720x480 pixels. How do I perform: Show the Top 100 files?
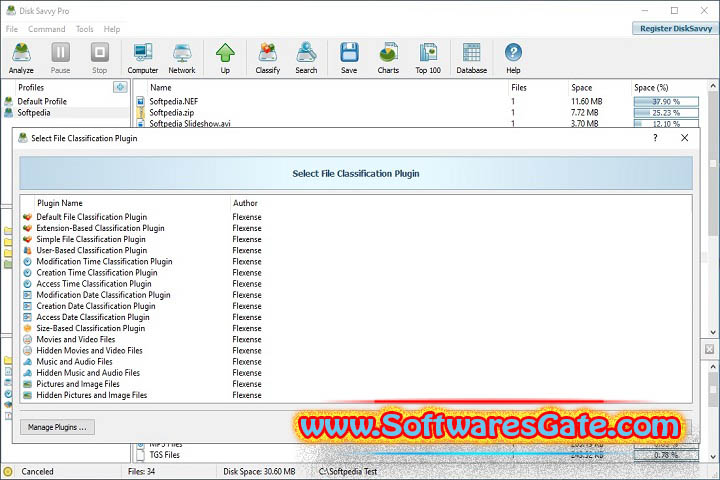428,58
